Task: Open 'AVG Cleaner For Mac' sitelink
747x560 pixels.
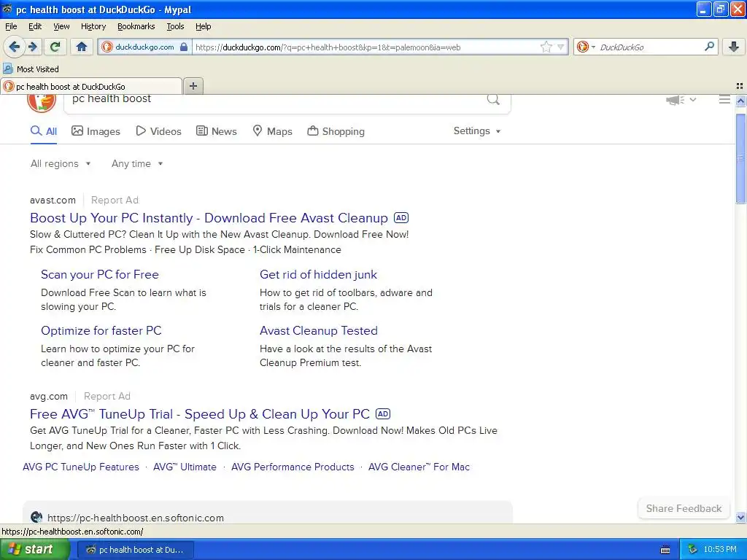Action: (x=419, y=467)
